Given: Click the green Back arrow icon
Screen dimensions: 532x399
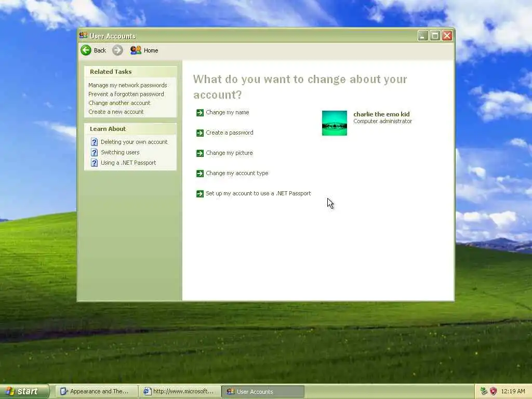Looking at the screenshot, I should tap(86, 50).
